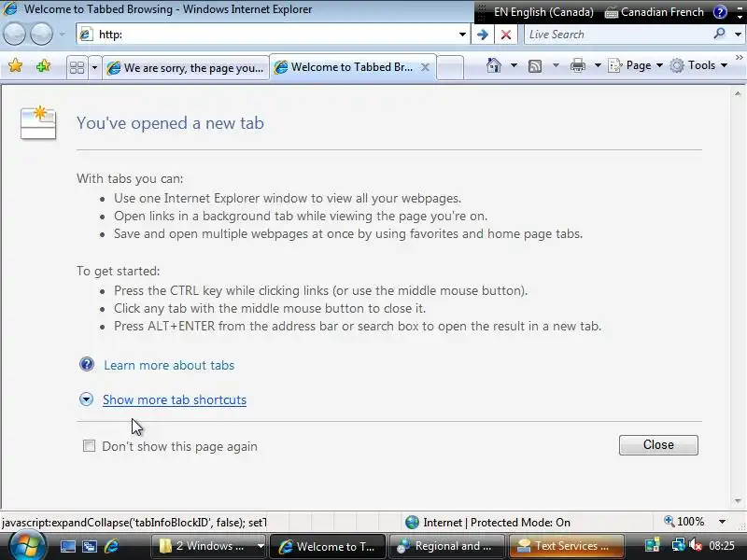
Task: Expand the toolbar overflow chevron
Action: click(x=739, y=58)
